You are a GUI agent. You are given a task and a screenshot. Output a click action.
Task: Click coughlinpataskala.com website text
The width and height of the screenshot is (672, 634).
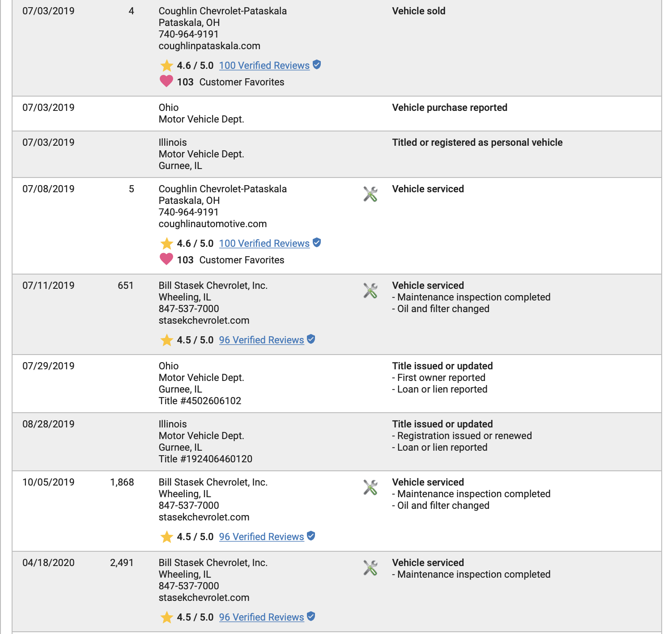pyautogui.click(x=209, y=46)
